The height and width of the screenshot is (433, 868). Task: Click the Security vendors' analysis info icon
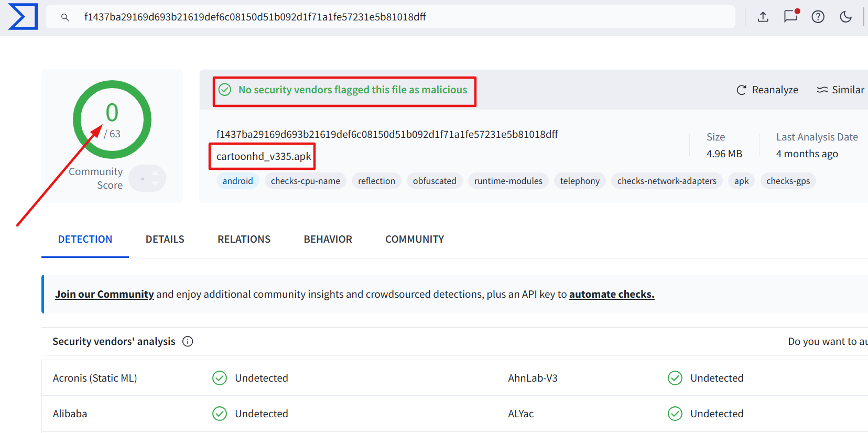coord(188,341)
